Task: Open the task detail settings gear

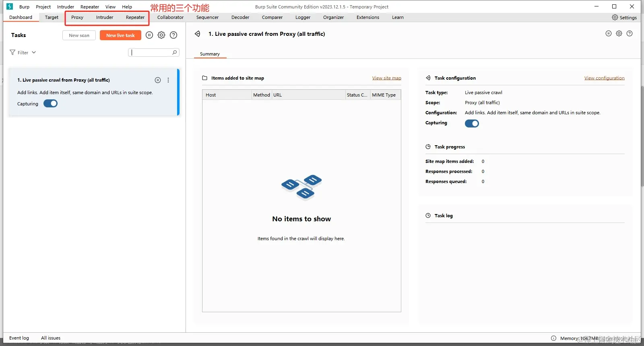Action: point(619,33)
